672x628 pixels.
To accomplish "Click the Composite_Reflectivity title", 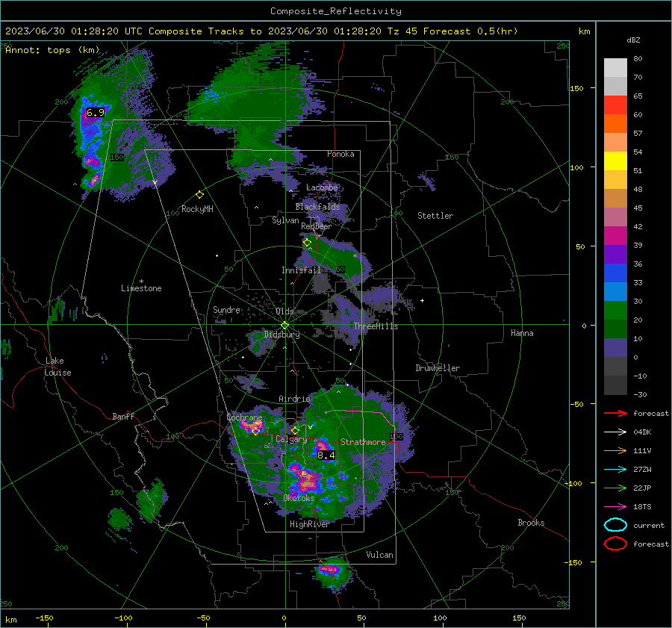I will pos(336,11).
